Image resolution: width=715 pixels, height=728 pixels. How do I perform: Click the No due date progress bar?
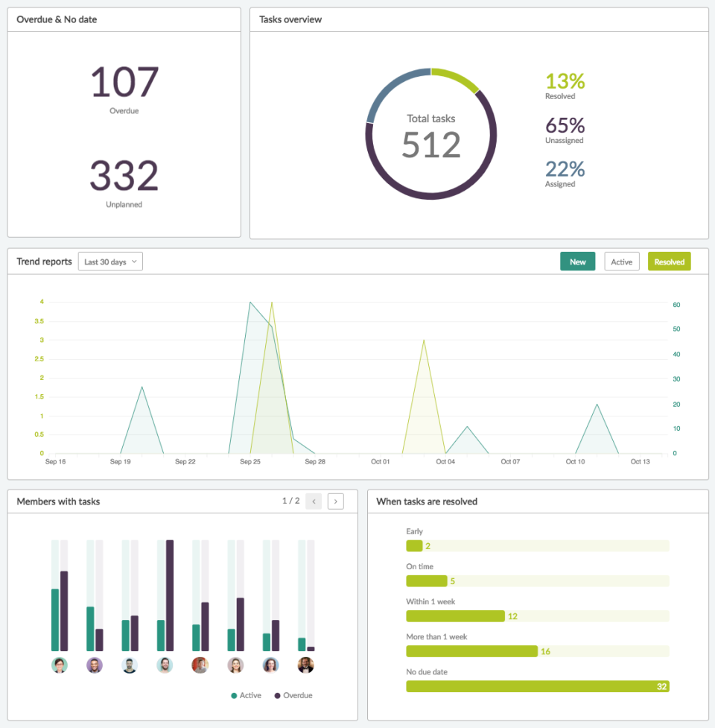point(536,686)
